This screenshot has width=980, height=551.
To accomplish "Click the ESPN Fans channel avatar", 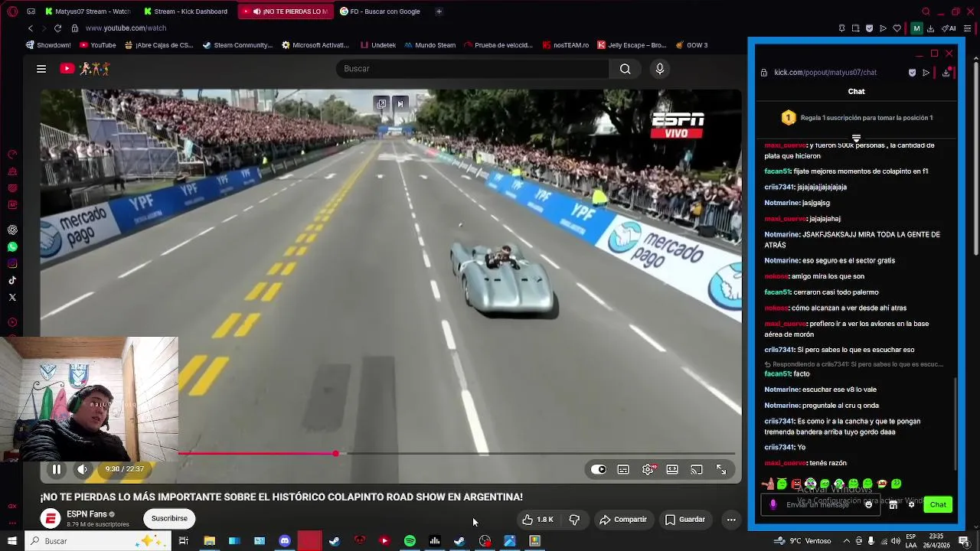I will (x=51, y=519).
